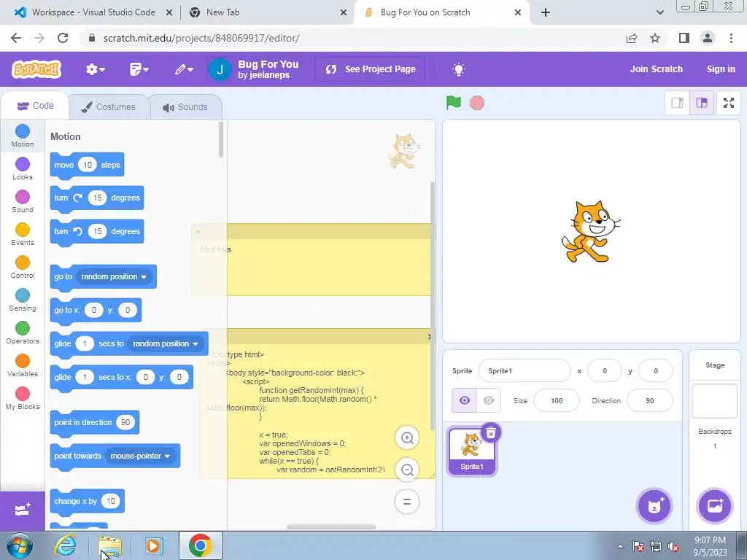The image size is (747, 560).
Task: Click the Sprite name field
Action: [524, 371]
